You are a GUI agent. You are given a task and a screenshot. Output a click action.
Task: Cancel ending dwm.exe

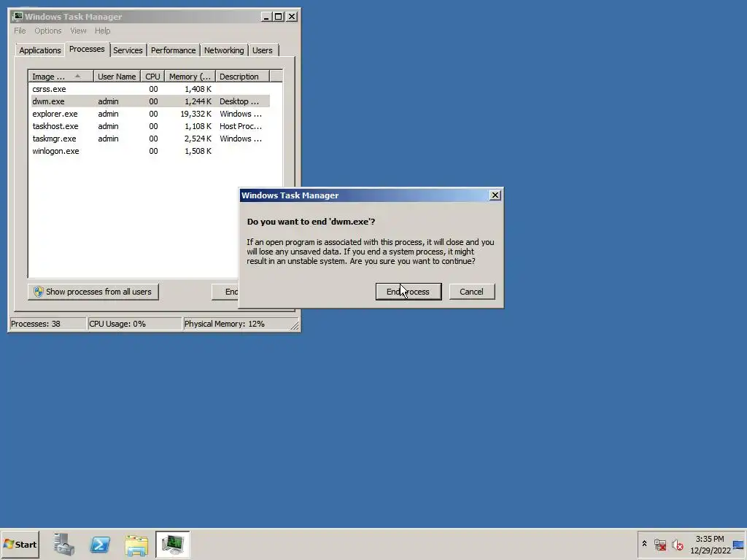[x=472, y=292]
